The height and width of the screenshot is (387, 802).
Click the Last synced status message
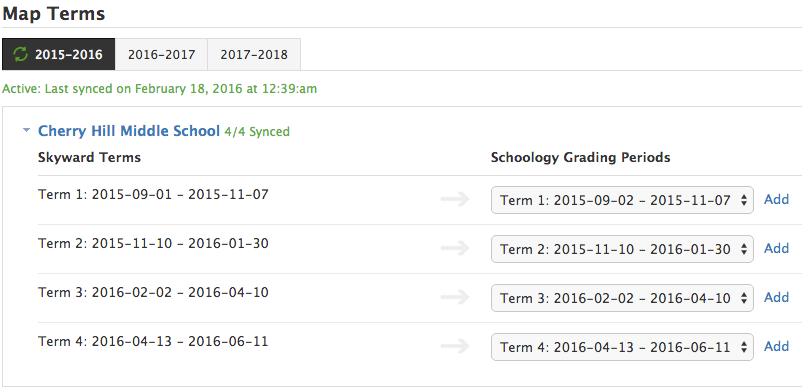tap(160, 89)
